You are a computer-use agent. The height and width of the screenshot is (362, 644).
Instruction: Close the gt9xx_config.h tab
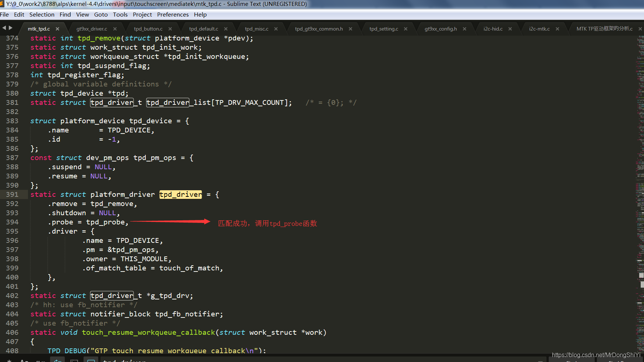[x=464, y=29]
